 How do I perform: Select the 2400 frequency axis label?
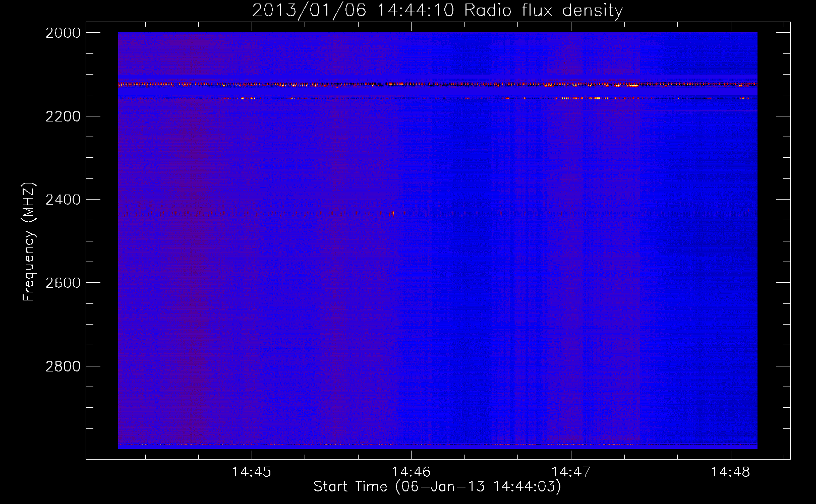63,200
